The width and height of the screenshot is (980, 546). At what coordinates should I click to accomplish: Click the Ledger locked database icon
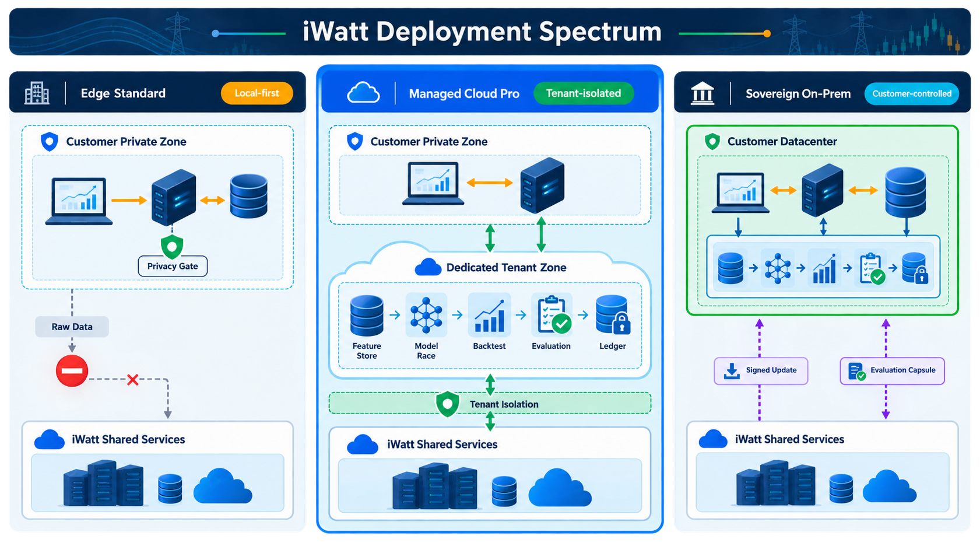coord(613,315)
